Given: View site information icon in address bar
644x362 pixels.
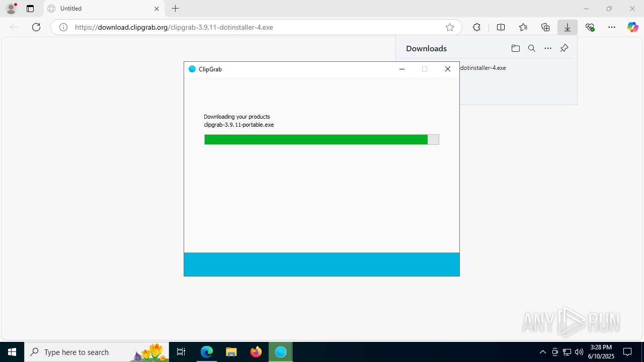Looking at the screenshot, I should click(63, 27).
